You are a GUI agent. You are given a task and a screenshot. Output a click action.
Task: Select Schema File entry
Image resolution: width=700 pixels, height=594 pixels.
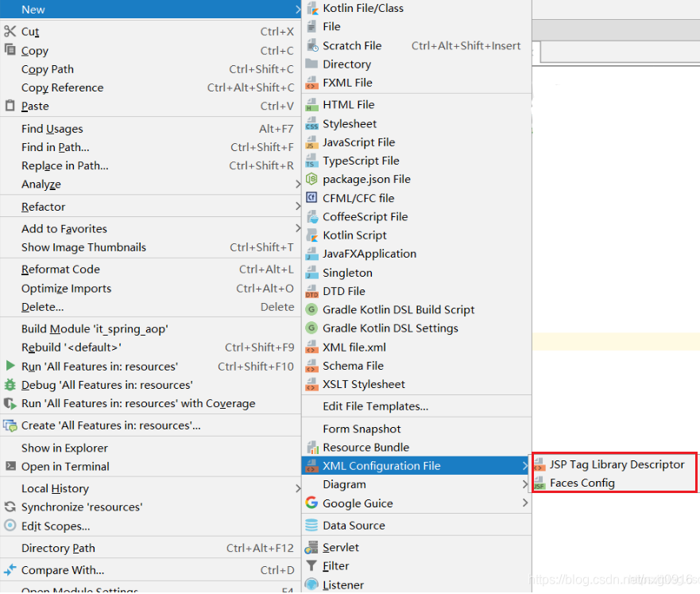point(416,366)
